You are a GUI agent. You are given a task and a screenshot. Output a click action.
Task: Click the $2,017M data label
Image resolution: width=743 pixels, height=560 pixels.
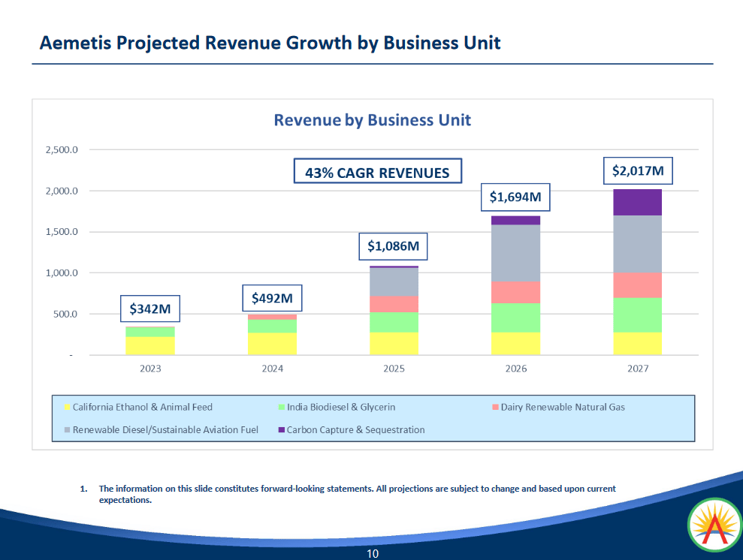tap(638, 171)
